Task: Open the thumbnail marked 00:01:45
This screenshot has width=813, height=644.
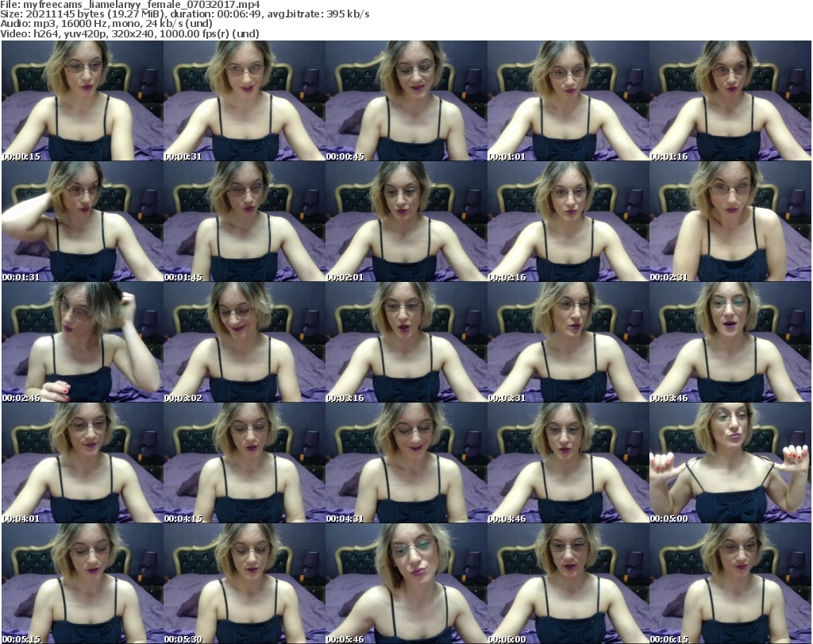Action: (245, 222)
